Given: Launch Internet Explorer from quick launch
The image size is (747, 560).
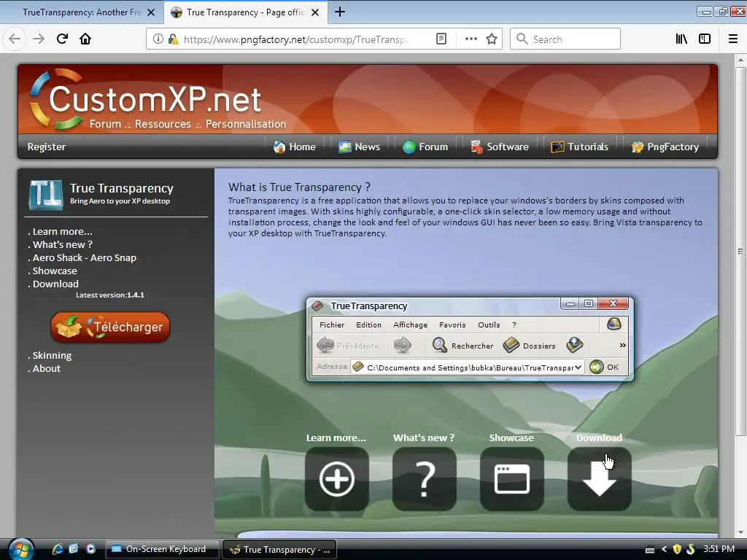Looking at the screenshot, I should [x=58, y=549].
